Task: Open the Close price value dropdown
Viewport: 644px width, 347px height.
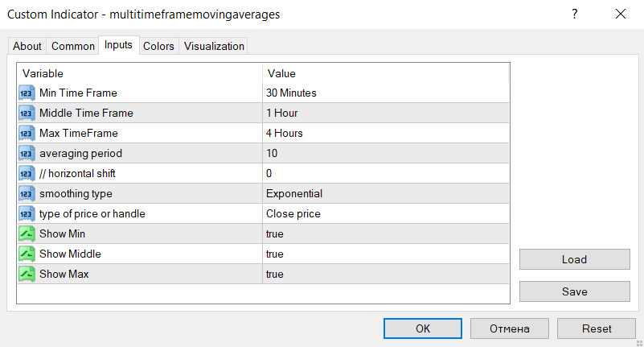Action: click(x=386, y=214)
